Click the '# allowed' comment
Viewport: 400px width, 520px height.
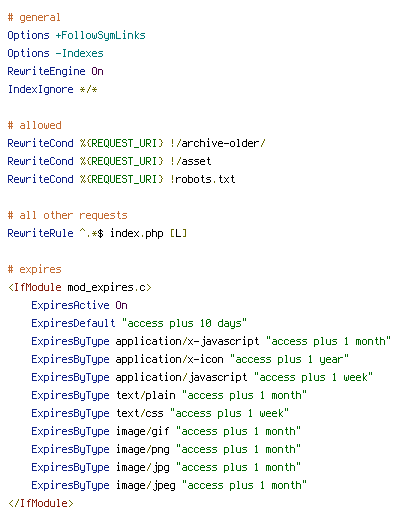(34, 125)
